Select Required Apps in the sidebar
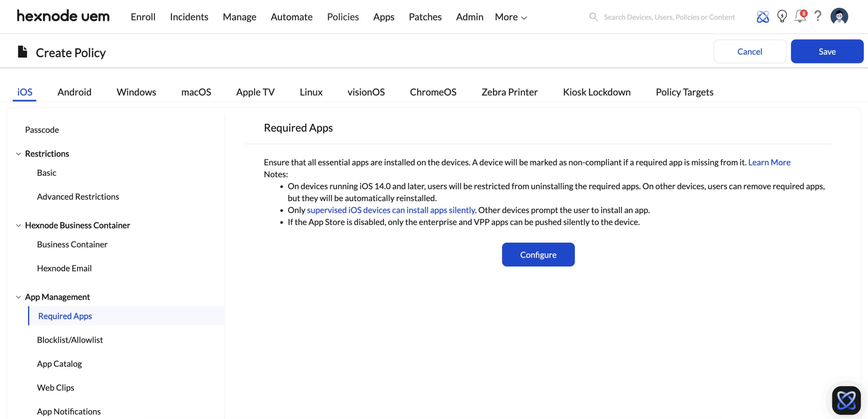 pyautogui.click(x=126, y=316)
